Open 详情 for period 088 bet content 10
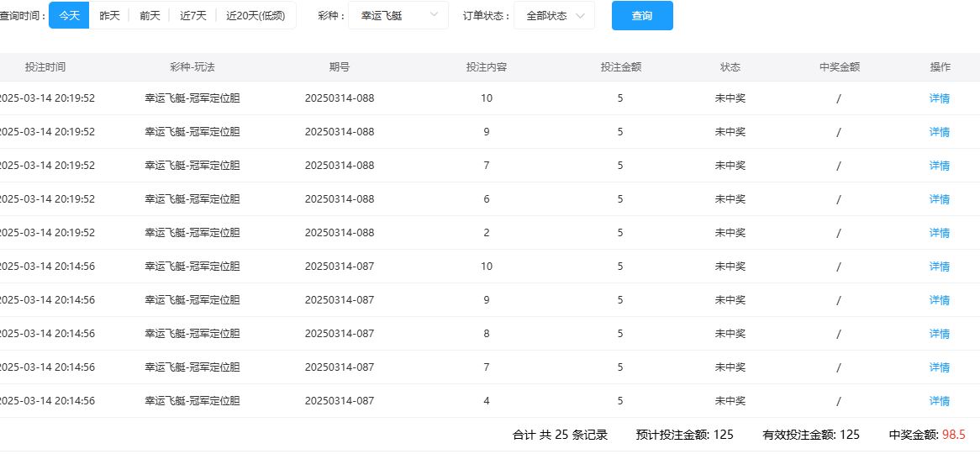The width and height of the screenshot is (980, 454). click(939, 98)
